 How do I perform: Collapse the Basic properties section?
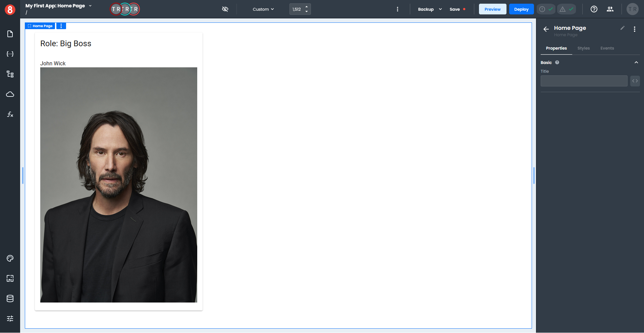[636, 63]
